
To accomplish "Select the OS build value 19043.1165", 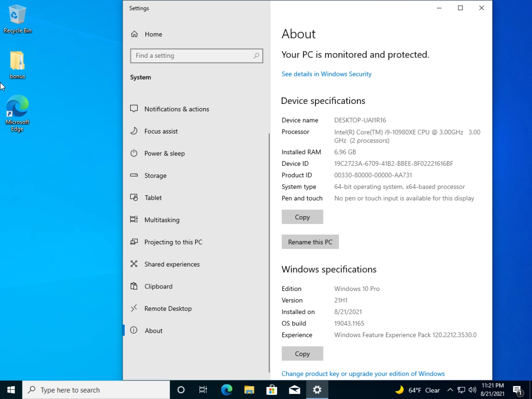I will [x=349, y=323].
